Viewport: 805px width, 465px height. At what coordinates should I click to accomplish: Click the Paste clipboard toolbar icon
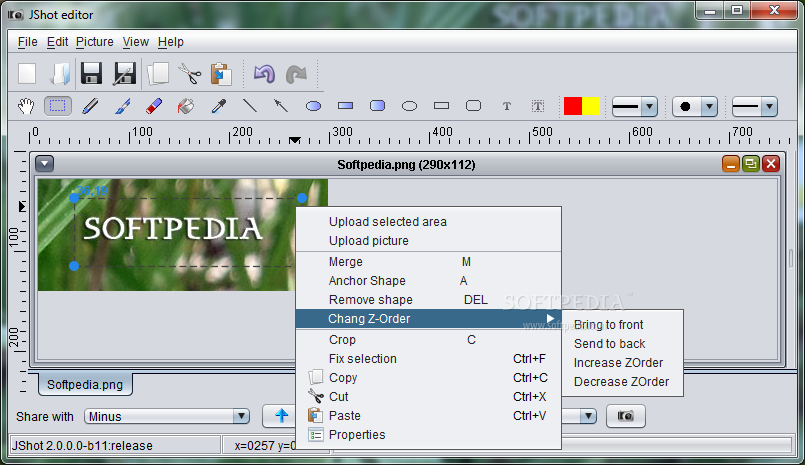coord(221,74)
